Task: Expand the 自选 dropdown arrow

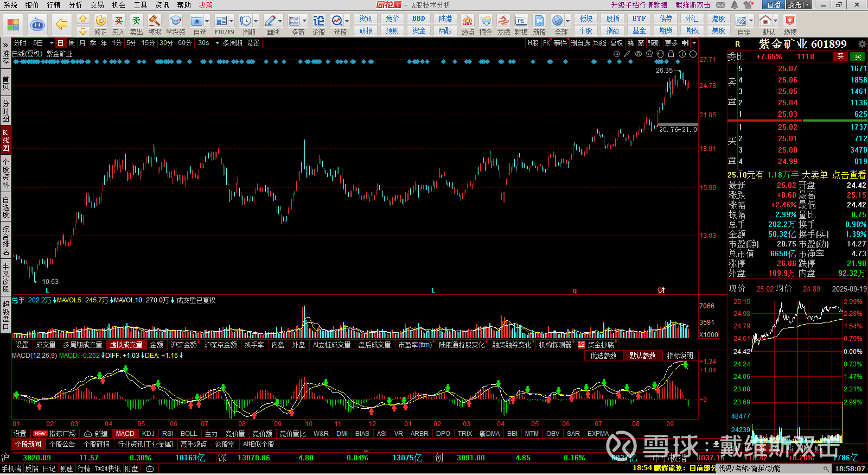Action: coord(207,21)
